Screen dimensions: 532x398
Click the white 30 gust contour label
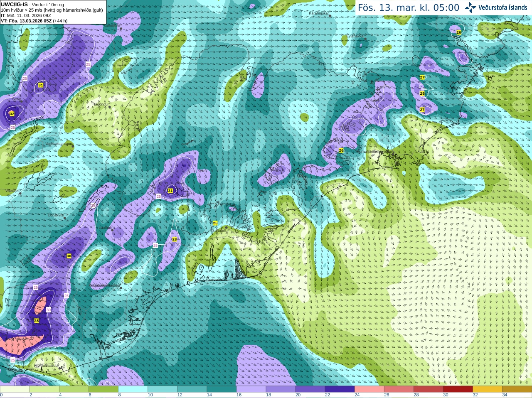[49, 310]
